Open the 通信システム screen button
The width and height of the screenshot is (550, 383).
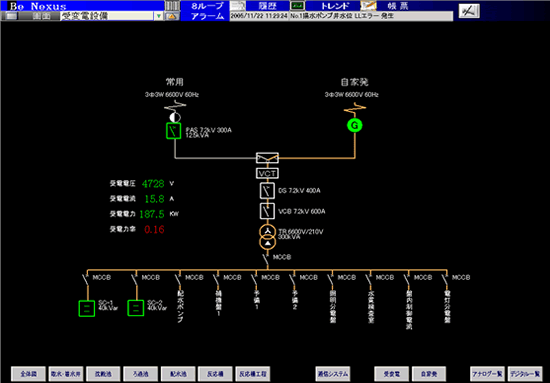pos(333,374)
